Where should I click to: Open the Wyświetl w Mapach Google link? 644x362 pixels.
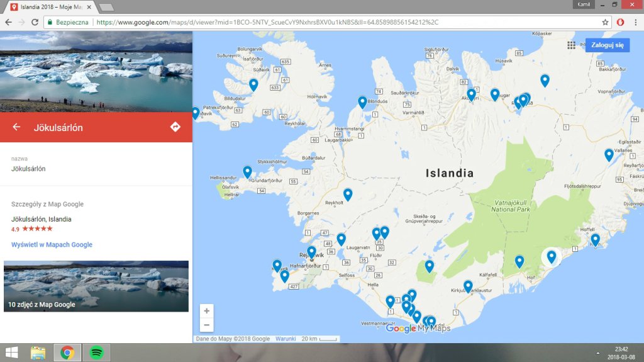click(52, 244)
